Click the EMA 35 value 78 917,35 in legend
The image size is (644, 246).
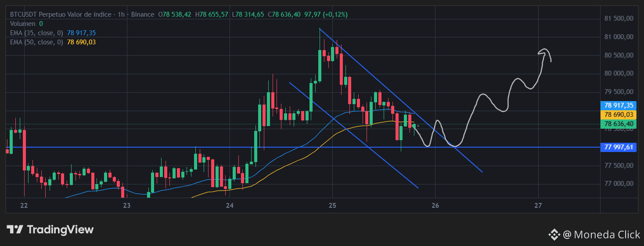point(82,33)
